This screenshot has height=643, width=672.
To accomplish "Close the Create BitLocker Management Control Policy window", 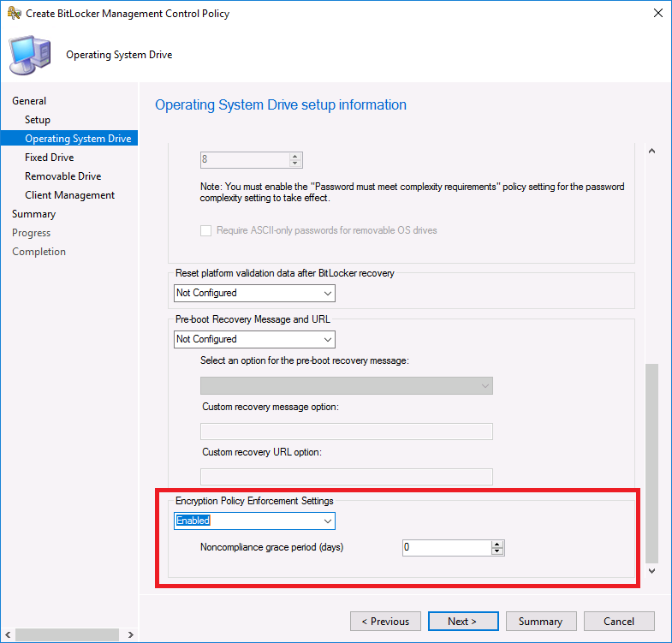I will 657,14.
